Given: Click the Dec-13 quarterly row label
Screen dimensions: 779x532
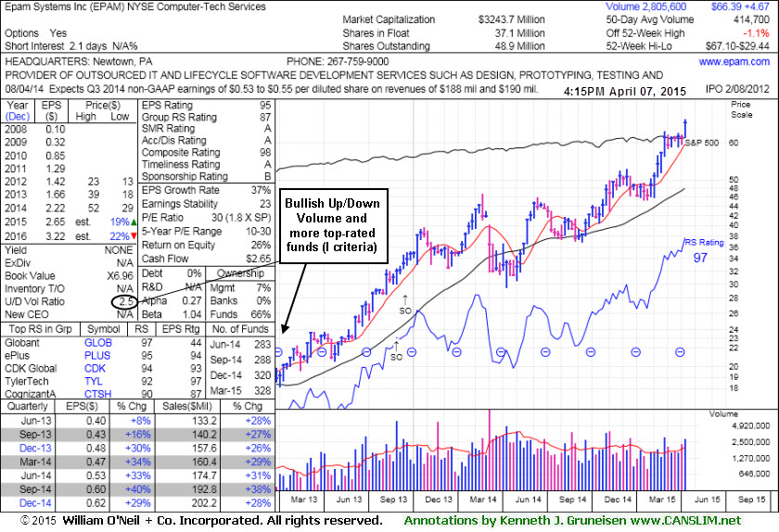Looking at the screenshot, I should tap(35, 448).
